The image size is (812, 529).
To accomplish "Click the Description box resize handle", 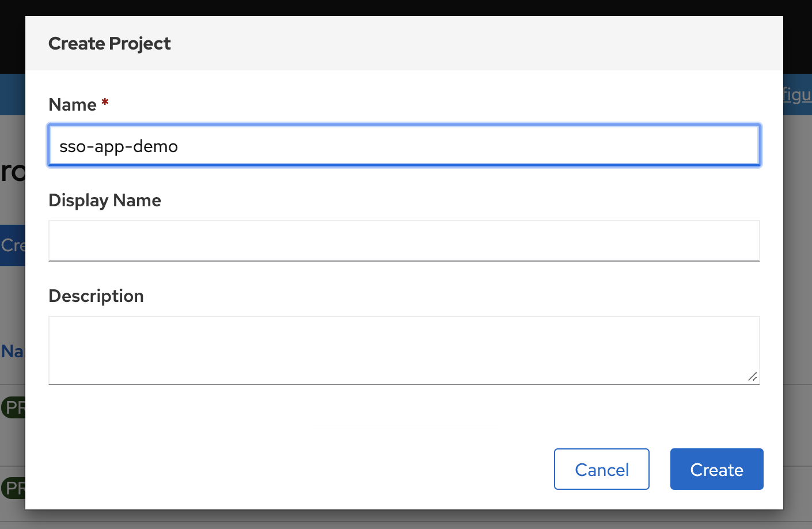I will pyautogui.click(x=752, y=377).
